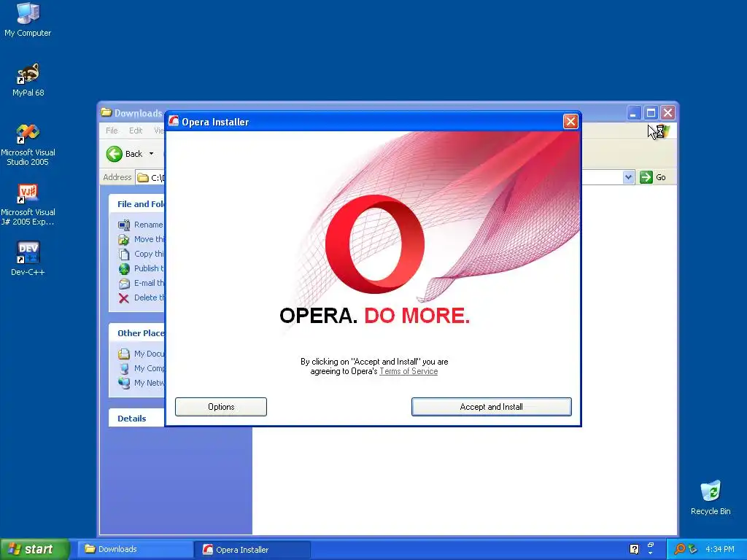Click E-mail this file task
Viewport: 747px width, 560px height.
[x=142, y=283]
